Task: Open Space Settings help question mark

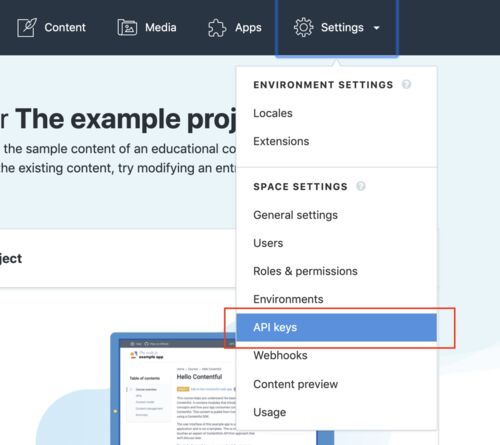Action: tap(361, 186)
